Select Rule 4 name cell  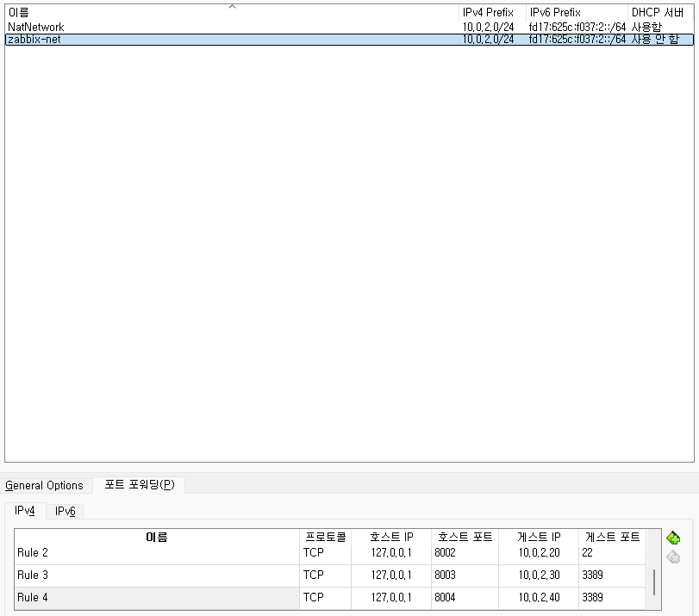click(157, 597)
